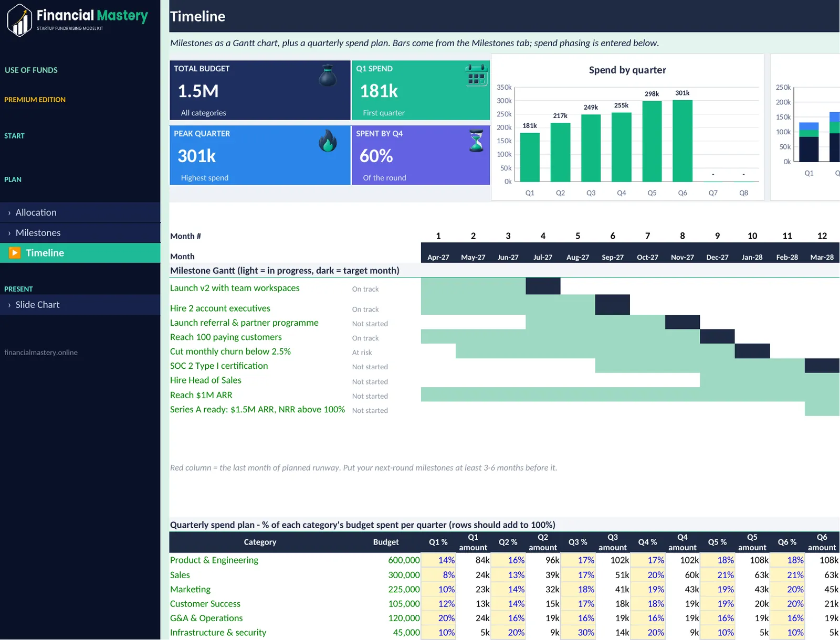
Task: Click the Spend by quarter chart title
Action: [x=627, y=70]
